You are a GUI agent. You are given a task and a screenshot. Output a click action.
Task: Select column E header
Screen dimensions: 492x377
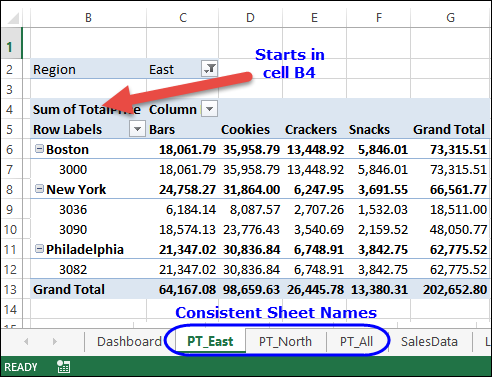pos(314,17)
